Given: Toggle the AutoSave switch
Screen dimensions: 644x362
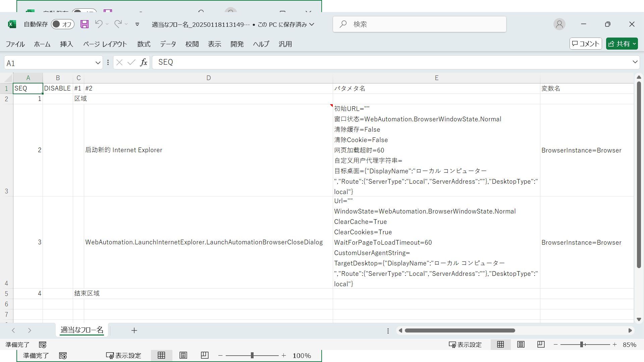Looking at the screenshot, I should pyautogui.click(x=62, y=24).
